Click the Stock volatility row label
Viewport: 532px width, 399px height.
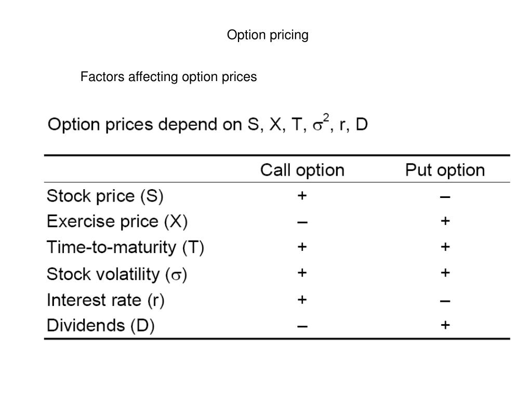coord(117,274)
